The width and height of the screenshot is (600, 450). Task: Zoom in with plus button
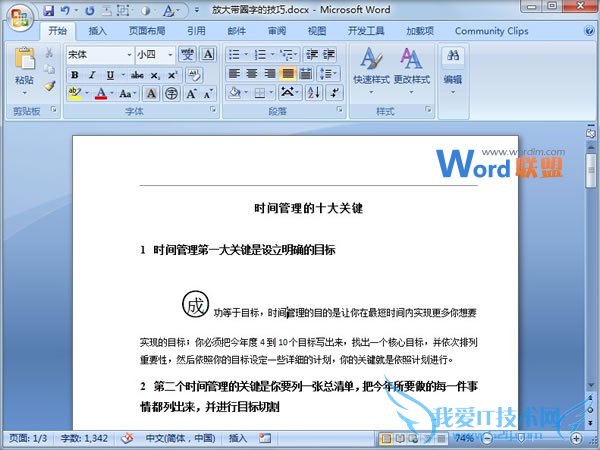point(576,438)
